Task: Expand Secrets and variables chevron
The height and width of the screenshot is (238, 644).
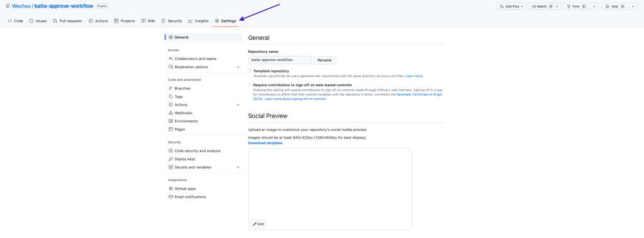Action: point(238,167)
